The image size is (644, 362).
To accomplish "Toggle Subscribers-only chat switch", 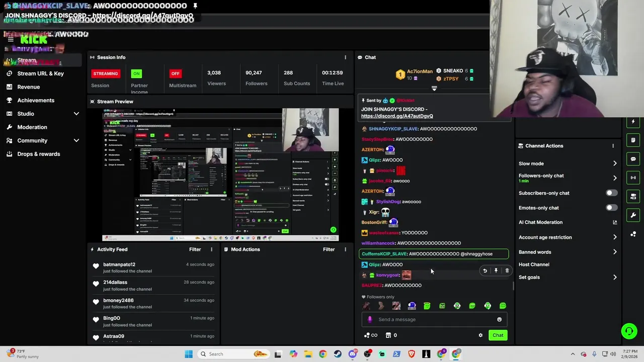I will pyautogui.click(x=611, y=193).
